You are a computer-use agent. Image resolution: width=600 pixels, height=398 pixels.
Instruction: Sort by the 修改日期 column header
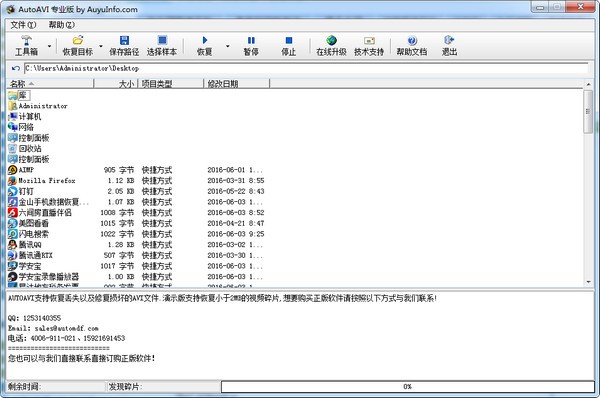236,83
